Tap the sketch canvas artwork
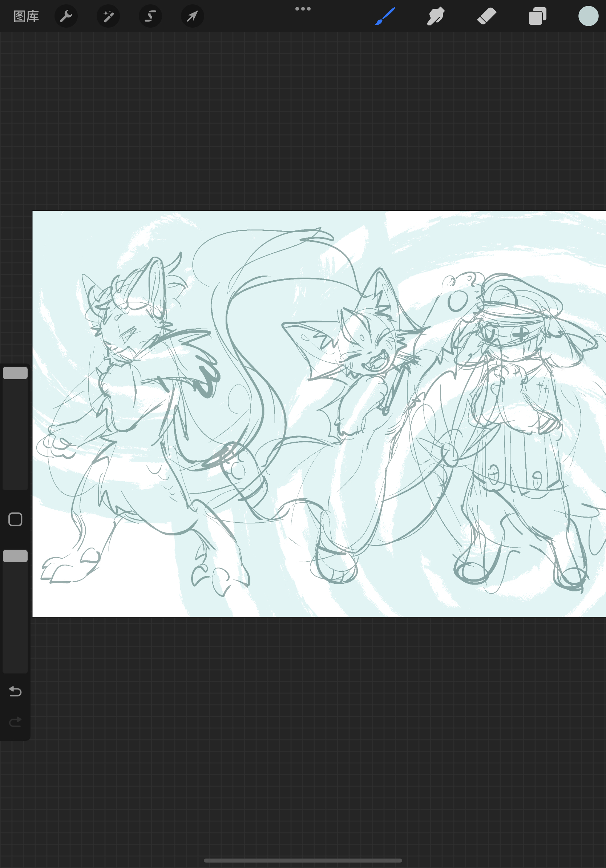 pyautogui.click(x=319, y=414)
